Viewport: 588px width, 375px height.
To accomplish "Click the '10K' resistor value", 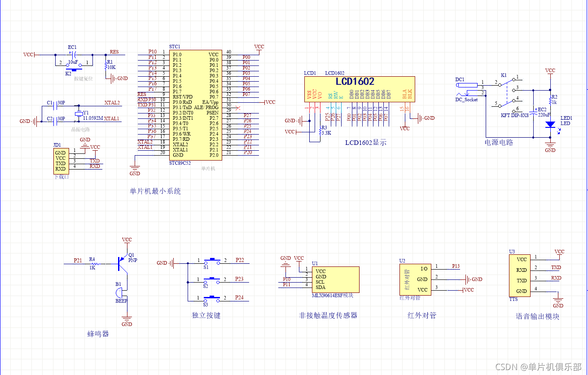I will (x=111, y=67).
